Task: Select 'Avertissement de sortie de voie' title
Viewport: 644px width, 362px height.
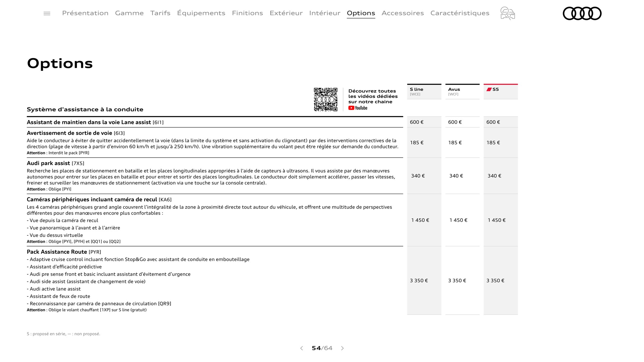Action: coord(69,133)
